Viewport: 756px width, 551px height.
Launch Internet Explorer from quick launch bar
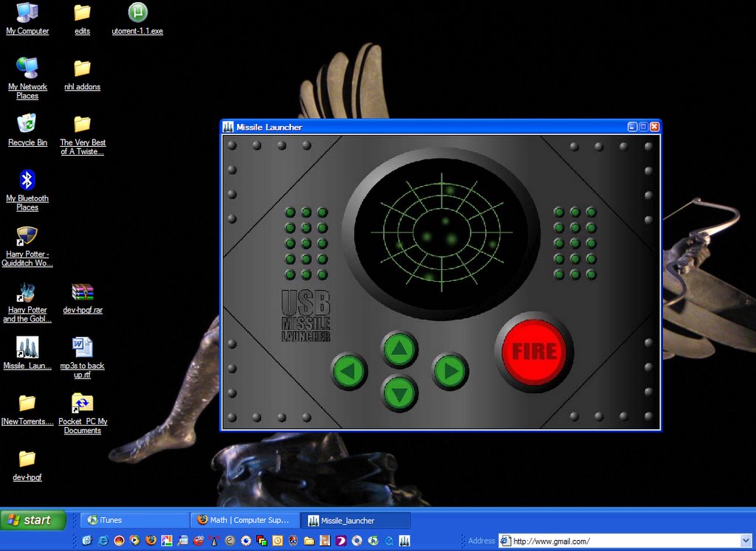coord(103,541)
